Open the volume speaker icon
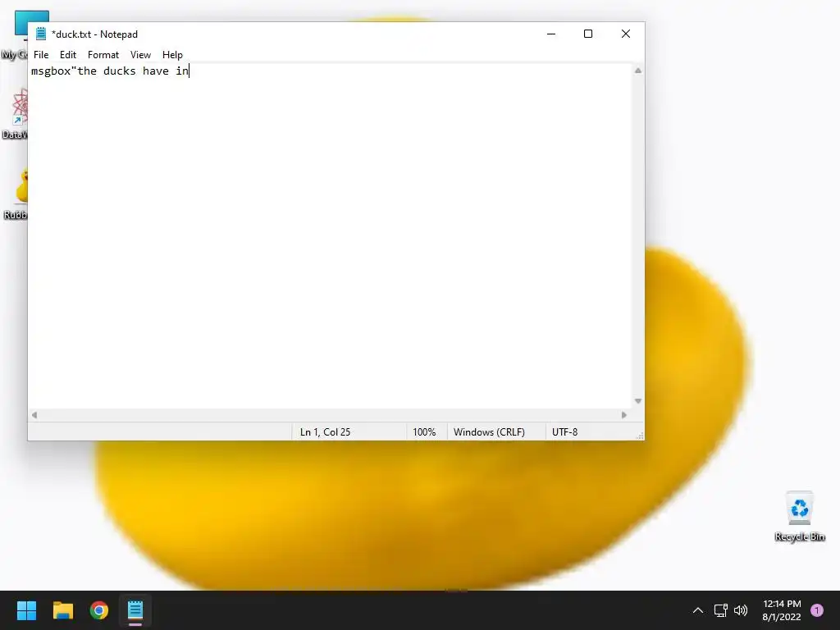This screenshot has height=630, width=840. tap(741, 610)
